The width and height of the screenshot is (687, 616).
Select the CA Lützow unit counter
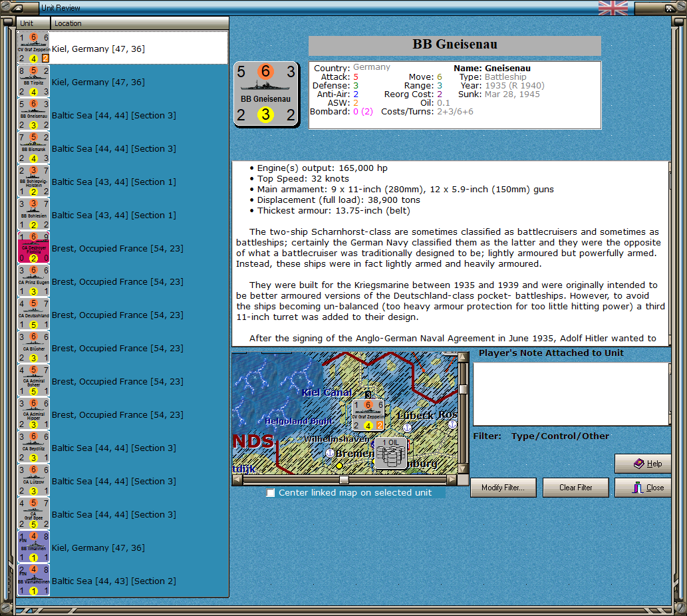coord(34,481)
